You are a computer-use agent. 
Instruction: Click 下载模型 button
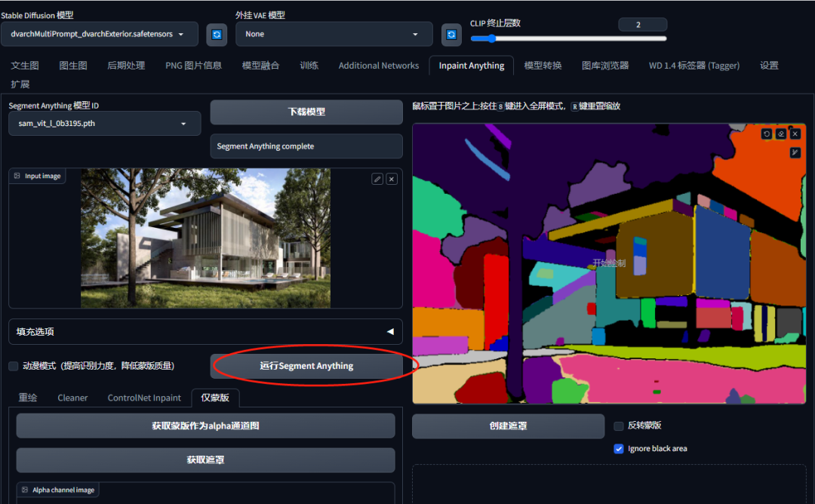tap(306, 112)
